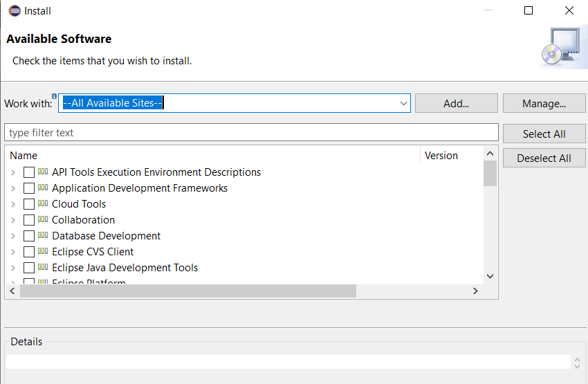Select the Eclipse CVS Client row text
This screenshot has width=588, height=384.
coord(93,252)
